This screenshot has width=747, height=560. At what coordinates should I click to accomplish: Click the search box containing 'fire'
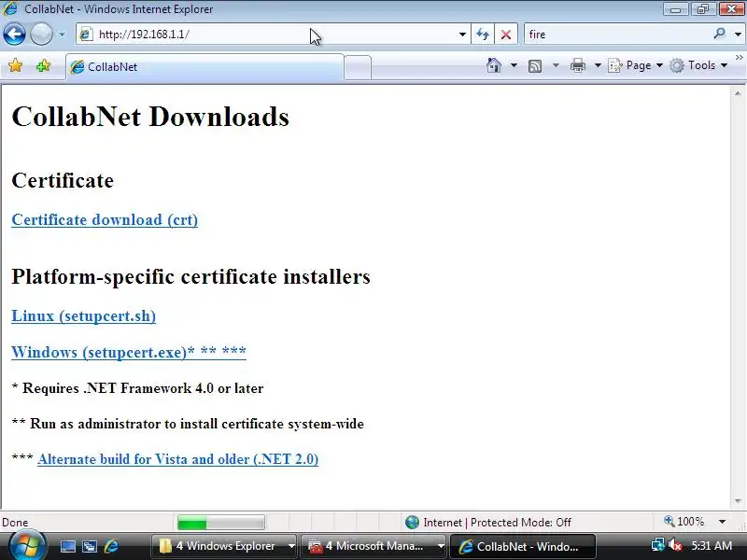(617, 35)
